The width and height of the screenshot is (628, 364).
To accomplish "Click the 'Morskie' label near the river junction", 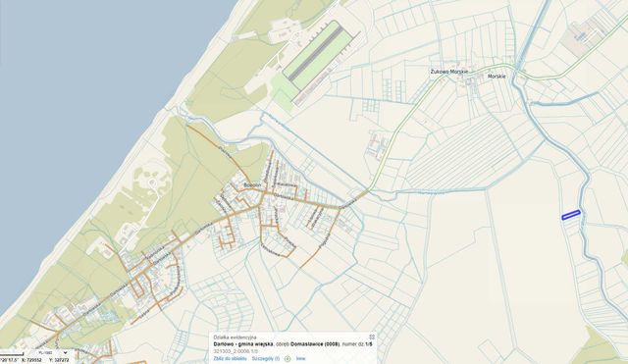I will 497,77.
